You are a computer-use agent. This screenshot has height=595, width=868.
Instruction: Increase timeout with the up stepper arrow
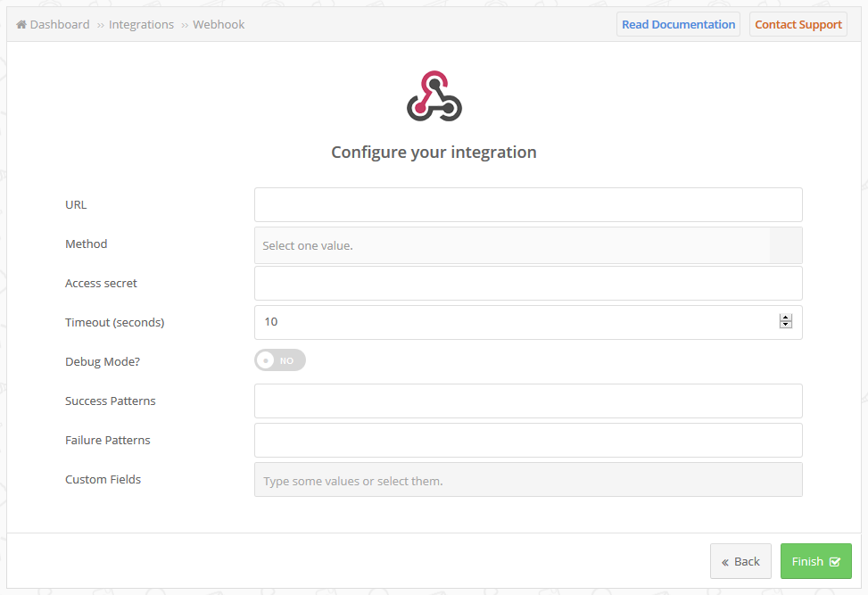coord(786,318)
